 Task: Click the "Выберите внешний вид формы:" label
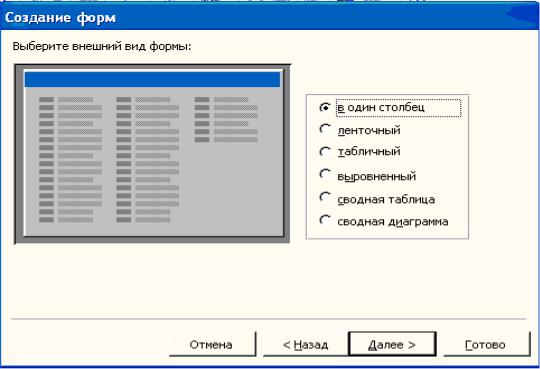(x=102, y=46)
